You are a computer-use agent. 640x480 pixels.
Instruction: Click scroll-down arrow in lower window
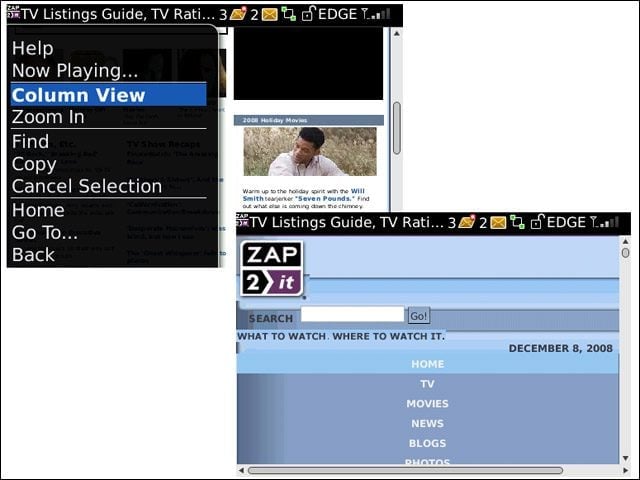[x=625, y=458]
